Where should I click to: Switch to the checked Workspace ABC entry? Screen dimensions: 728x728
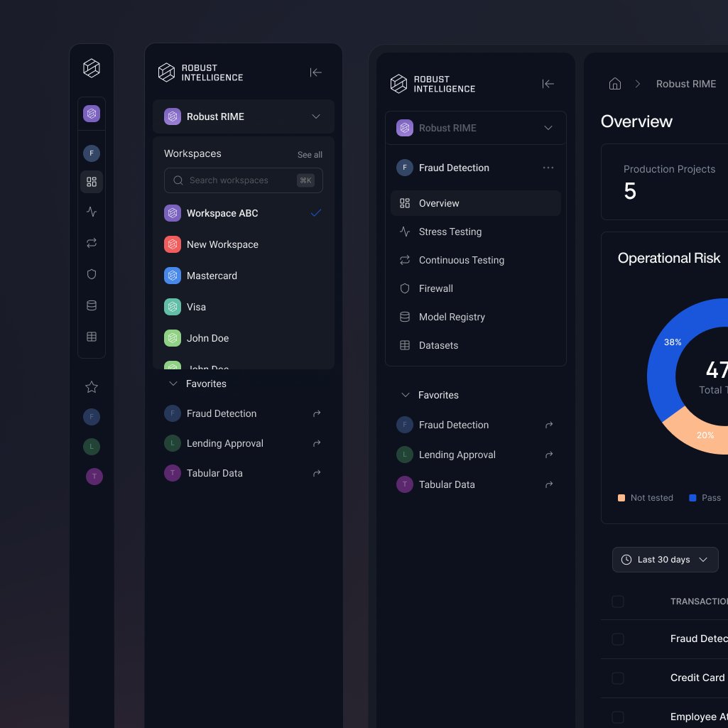(244, 213)
